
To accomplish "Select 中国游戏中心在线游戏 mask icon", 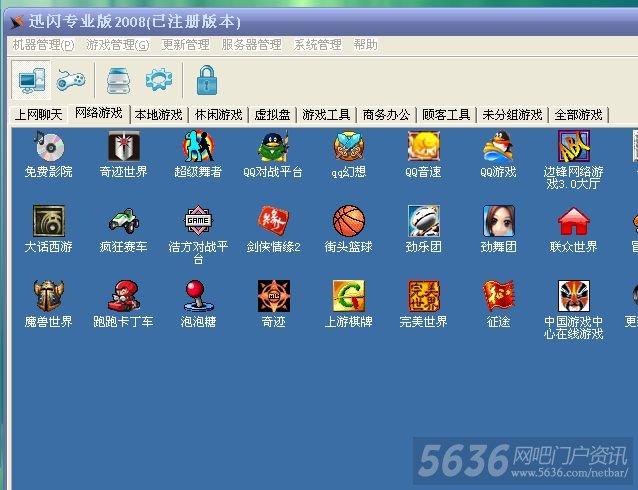I will (574, 296).
